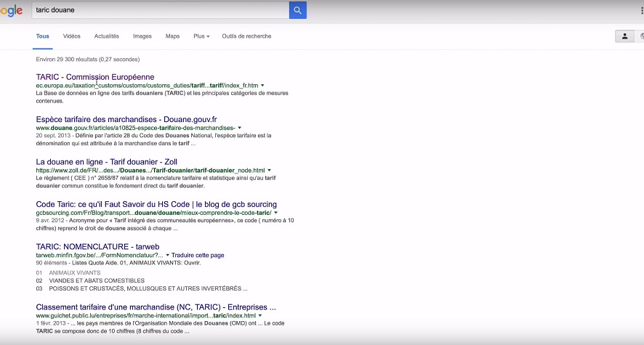The height and width of the screenshot is (345, 644).
Task: Open La douane en ligne Zoll result
Action: [x=107, y=162]
